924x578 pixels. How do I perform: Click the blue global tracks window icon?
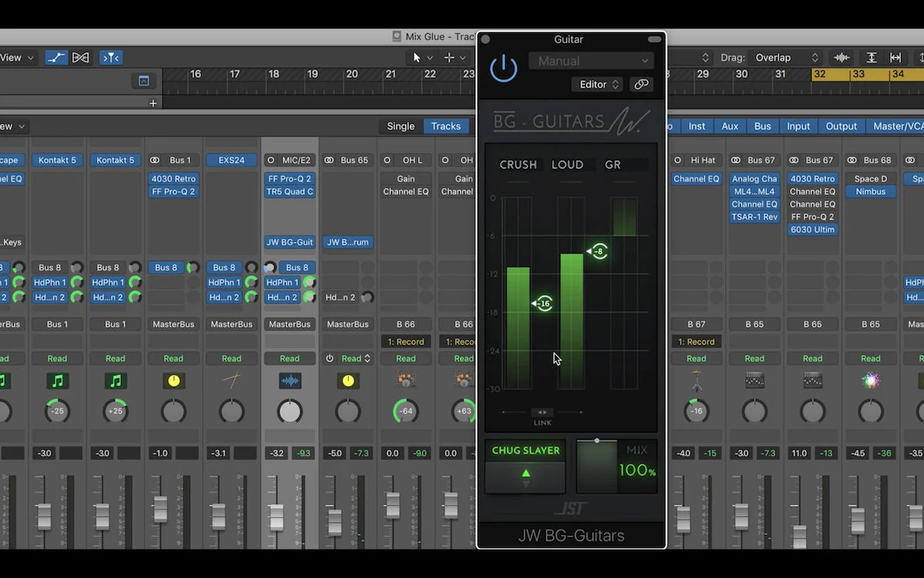tap(143, 81)
